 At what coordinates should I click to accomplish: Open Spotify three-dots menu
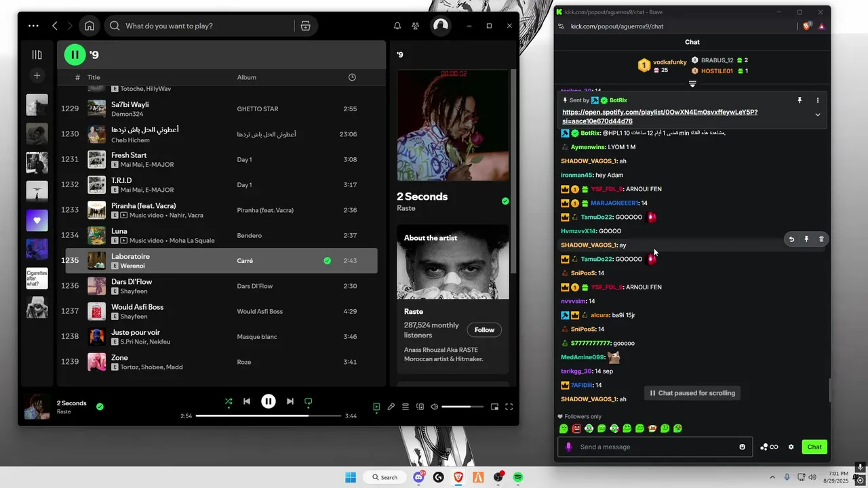pos(33,26)
